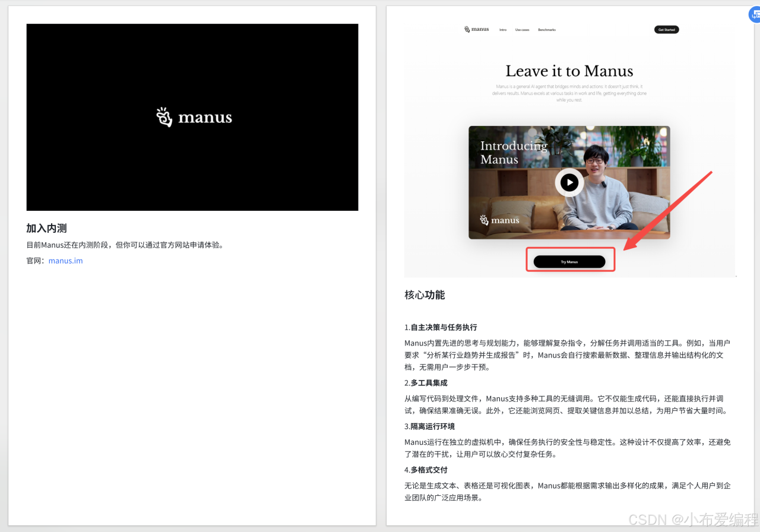
Task: Click the "1.自主决策与任务执行" subheading
Action: click(x=441, y=327)
